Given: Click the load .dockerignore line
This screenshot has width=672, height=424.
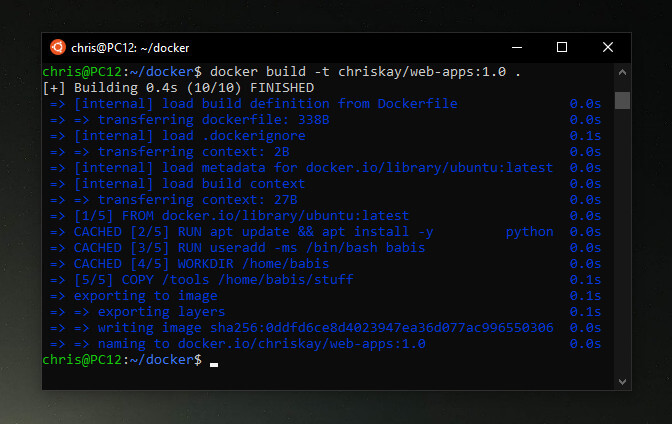Looking at the screenshot, I should 325,136.
